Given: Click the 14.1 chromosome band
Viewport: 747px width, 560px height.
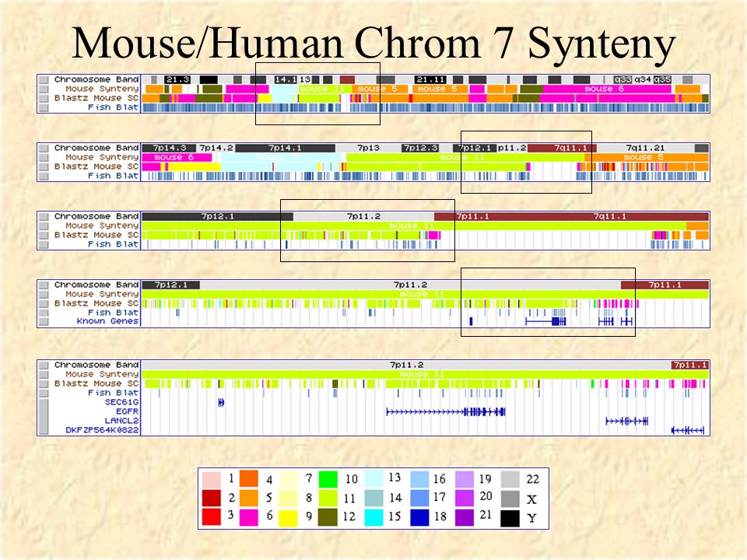Looking at the screenshot, I should click(286, 79).
